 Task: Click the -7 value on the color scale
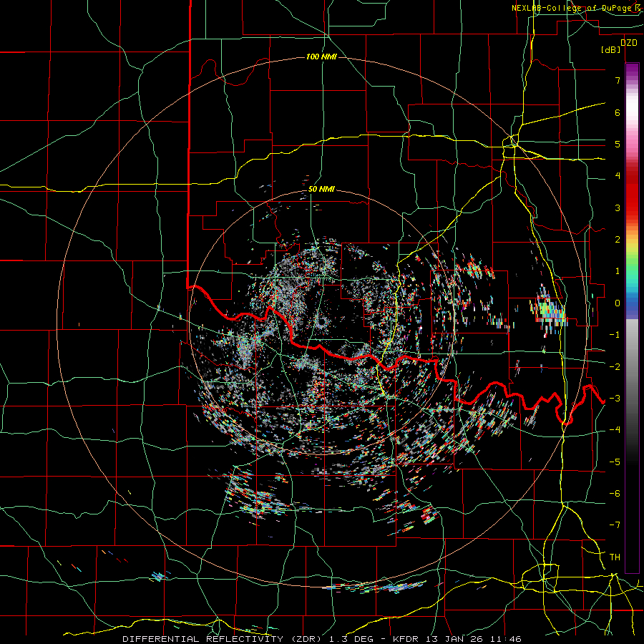[615, 525]
